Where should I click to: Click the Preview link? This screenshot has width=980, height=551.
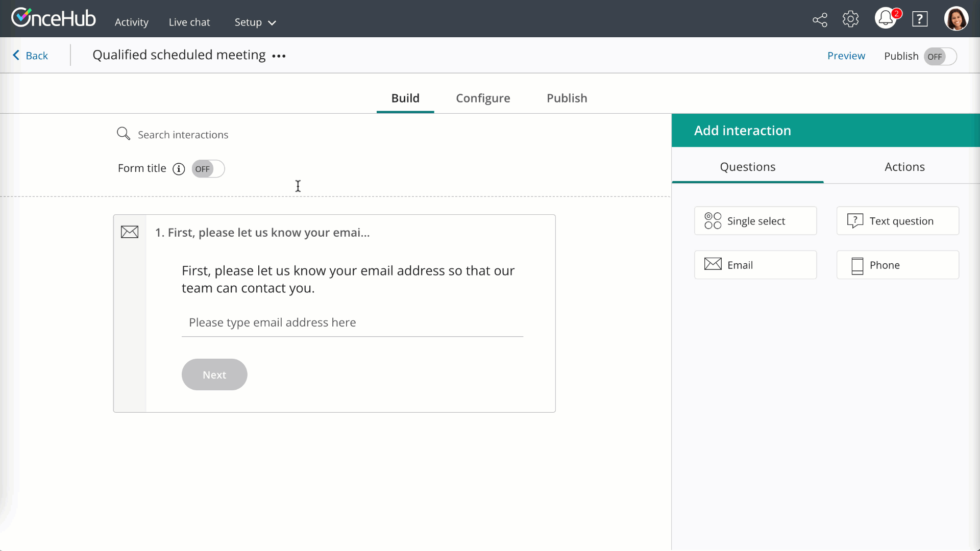(x=846, y=56)
